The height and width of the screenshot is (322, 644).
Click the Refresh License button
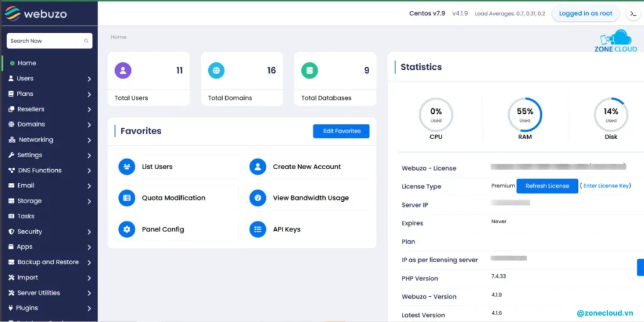(x=547, y=186)
